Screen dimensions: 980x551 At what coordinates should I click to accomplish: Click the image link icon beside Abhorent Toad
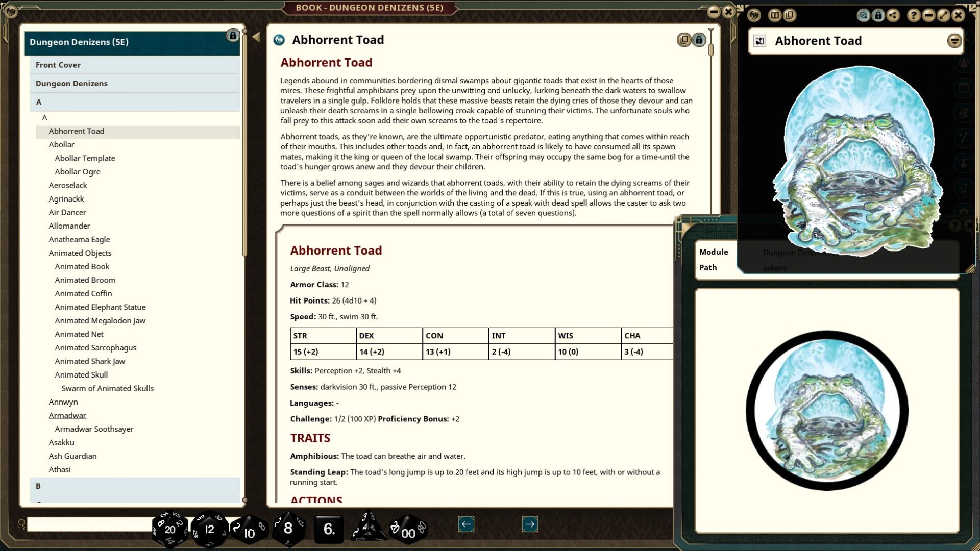[759, 41]
